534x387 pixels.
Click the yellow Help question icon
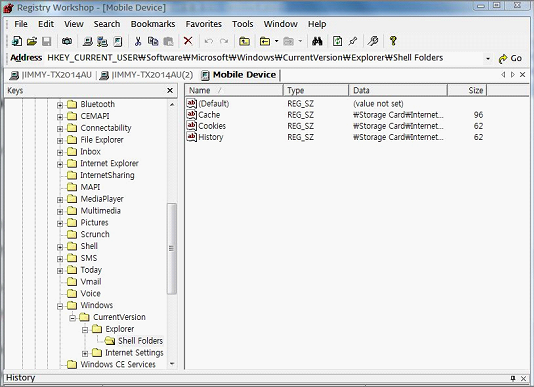(393, 41)
